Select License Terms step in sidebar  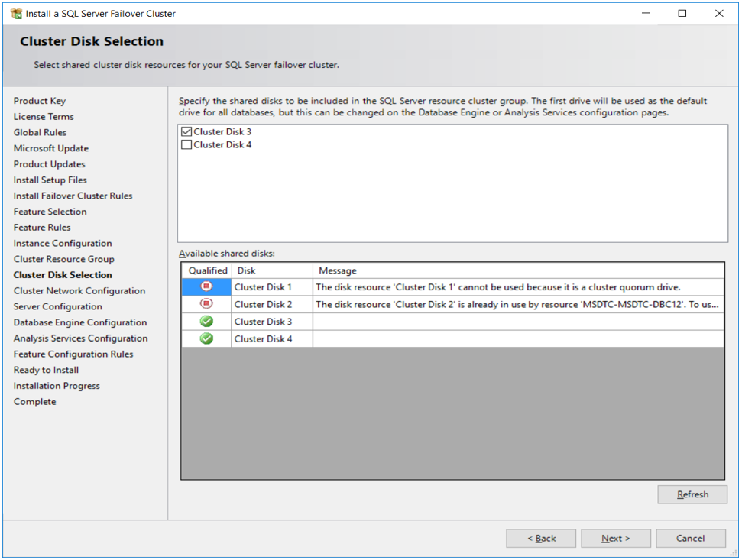pos(44,116)
